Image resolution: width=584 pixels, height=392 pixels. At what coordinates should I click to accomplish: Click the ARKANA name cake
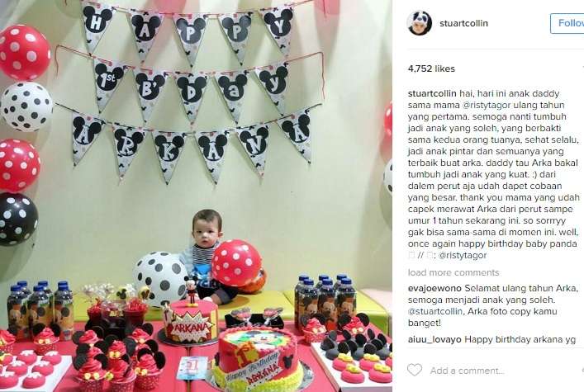click(x=191, y=321)
